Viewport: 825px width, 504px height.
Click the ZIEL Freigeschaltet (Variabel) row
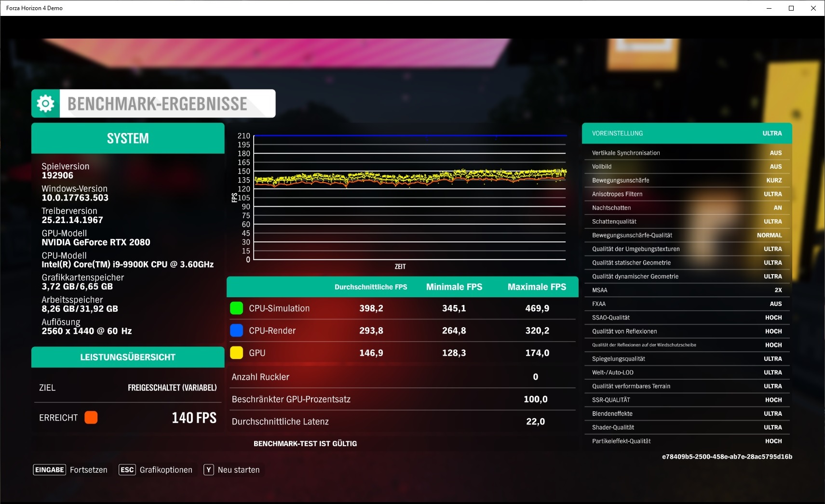128,388
